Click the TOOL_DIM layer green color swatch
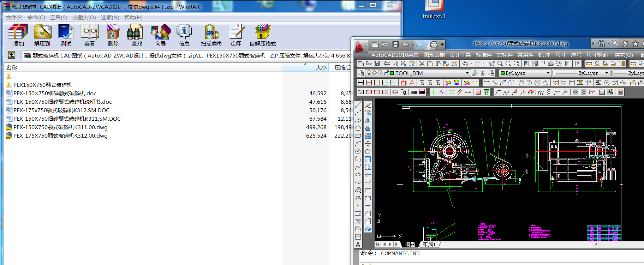 click(392, 73)
